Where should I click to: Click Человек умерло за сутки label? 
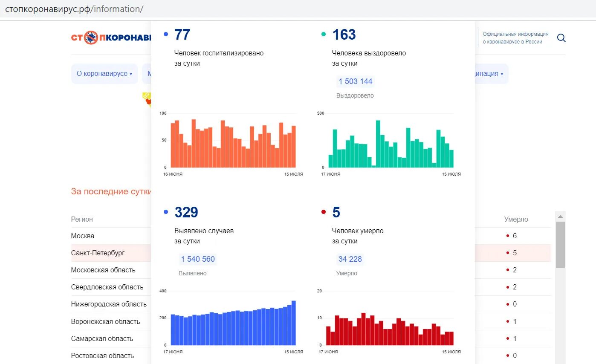(x=358, y=236)
